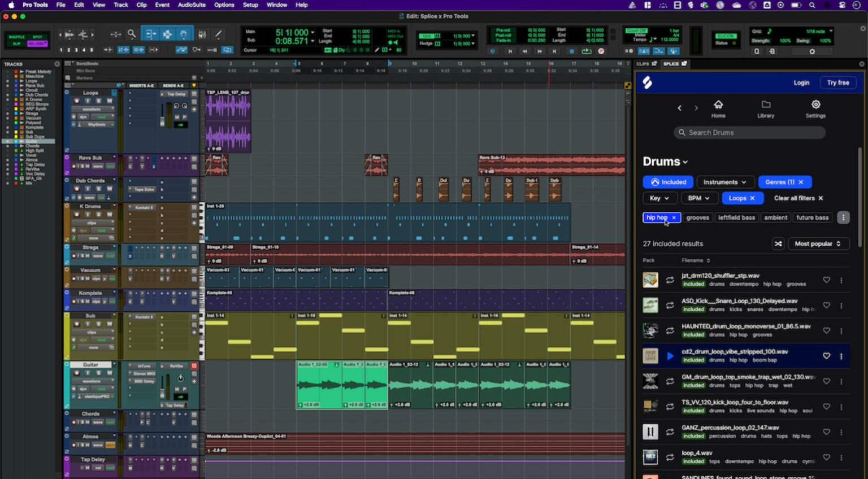The image size is (868, 479).
Task: Switch to the CLIPS tab
Action: (x=645, y=64)
